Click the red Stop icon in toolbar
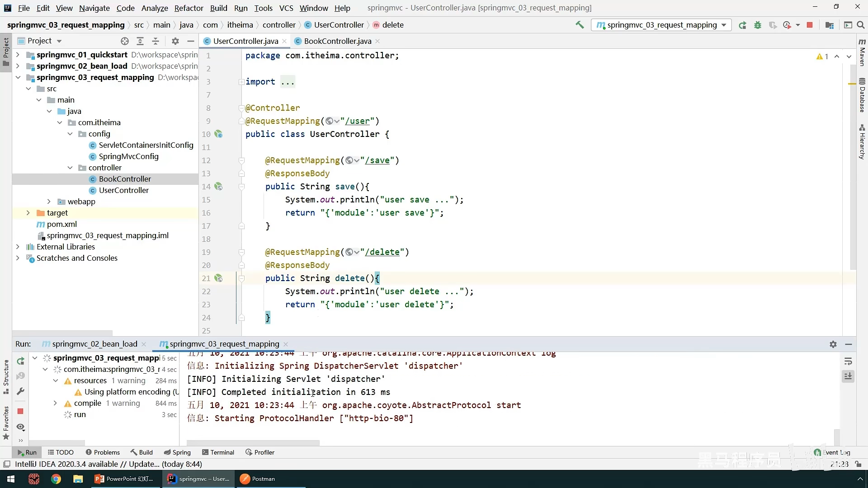The width and height of the screenshot is (868, 488). (x=810, y=25)
